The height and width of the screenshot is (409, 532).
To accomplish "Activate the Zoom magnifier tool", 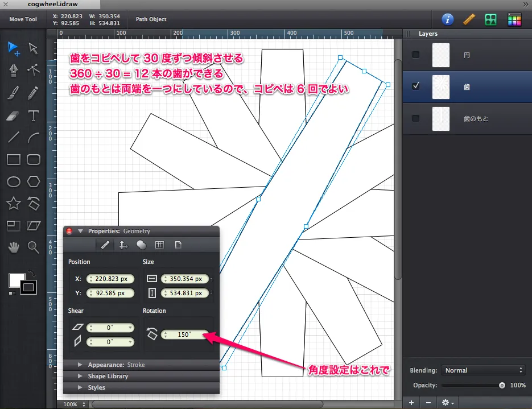I will coord(34,247).
